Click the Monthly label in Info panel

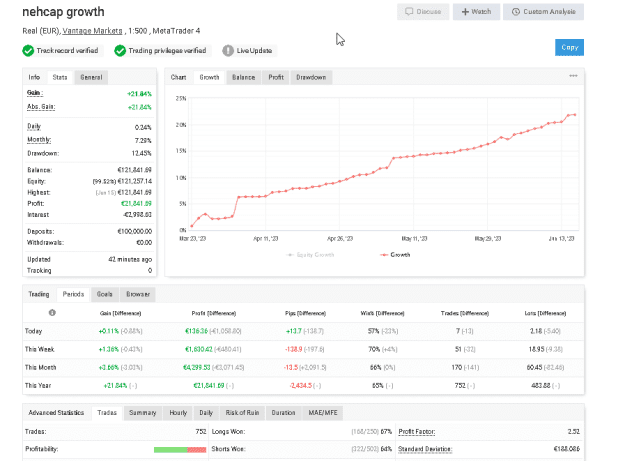(x=39, y=140)
